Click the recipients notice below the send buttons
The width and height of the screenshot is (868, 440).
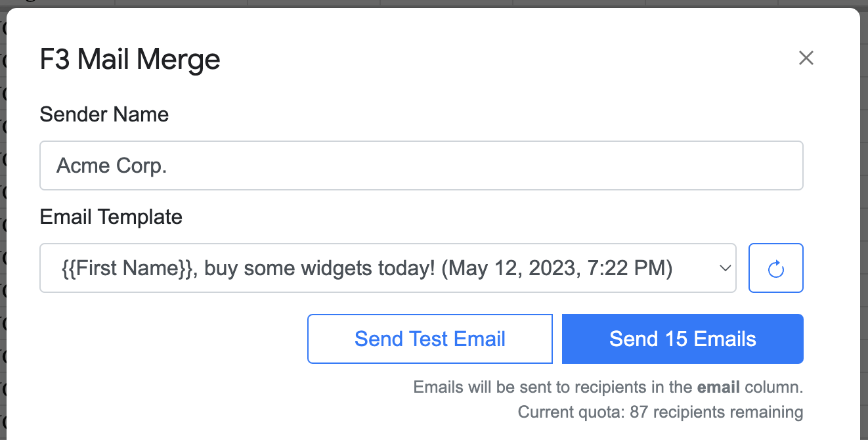(x=608, y=387)
